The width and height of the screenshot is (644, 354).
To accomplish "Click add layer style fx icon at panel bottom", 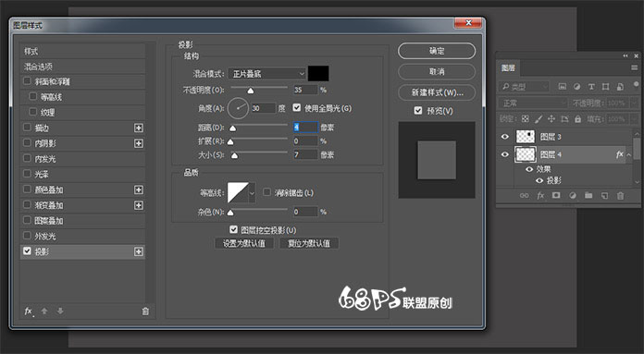I will tap(540, 196).
